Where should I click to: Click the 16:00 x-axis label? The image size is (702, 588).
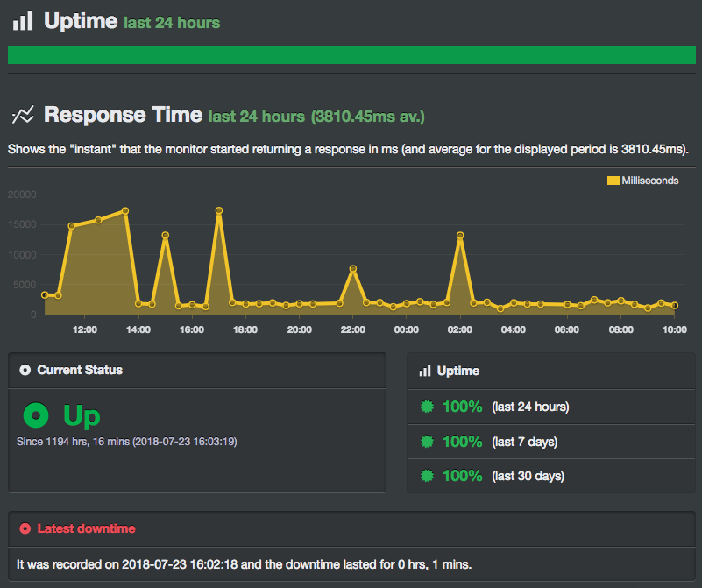click(x=192, y=329)
